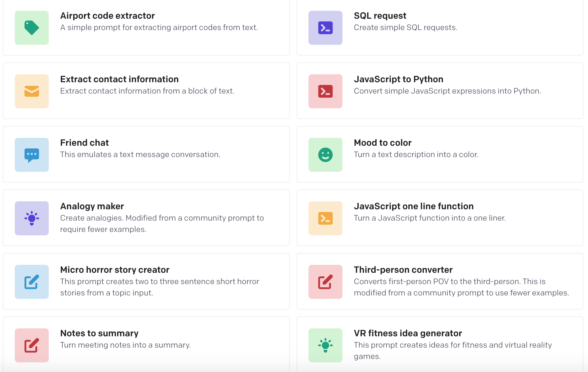Click the purple terminal icon for SQL request
588x372 pixels.
click(x=325, y=28)
